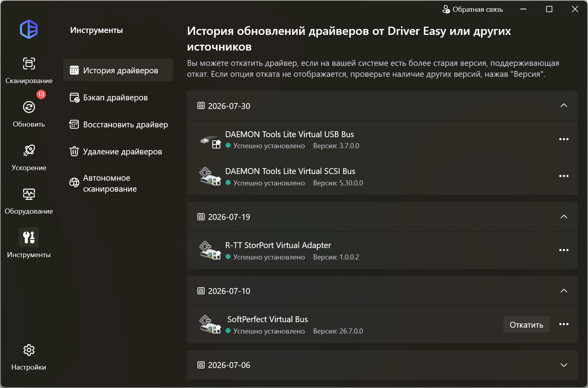The width and height of the screenshot is (588, 388).
Task: Click the 2026-07-06 date header text
Action: [229, 365]
